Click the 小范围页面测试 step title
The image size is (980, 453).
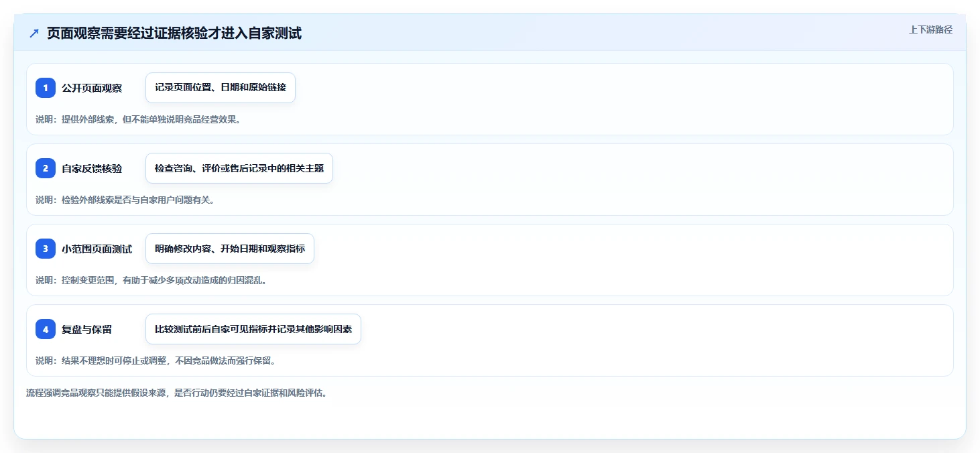(97, 249)
